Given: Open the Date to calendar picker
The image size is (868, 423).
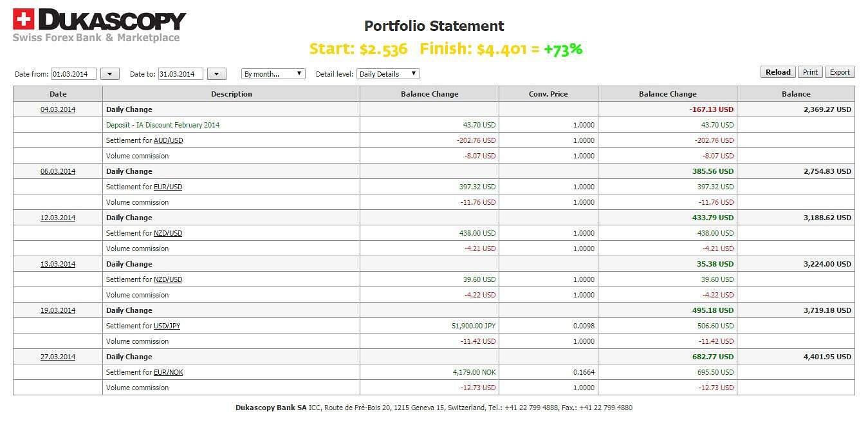Looking at the screenshot, I should pyautogui.click(x=217, y=74).
